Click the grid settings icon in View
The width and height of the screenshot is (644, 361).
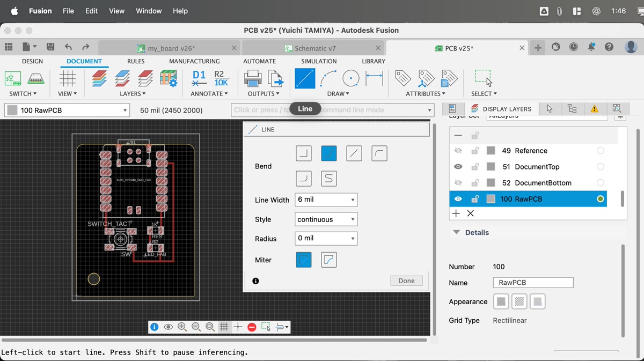click(68, 79)
